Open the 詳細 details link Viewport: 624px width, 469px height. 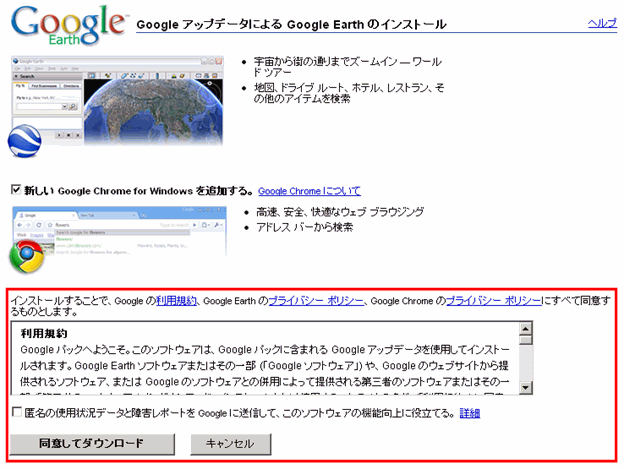pos(470,413)
